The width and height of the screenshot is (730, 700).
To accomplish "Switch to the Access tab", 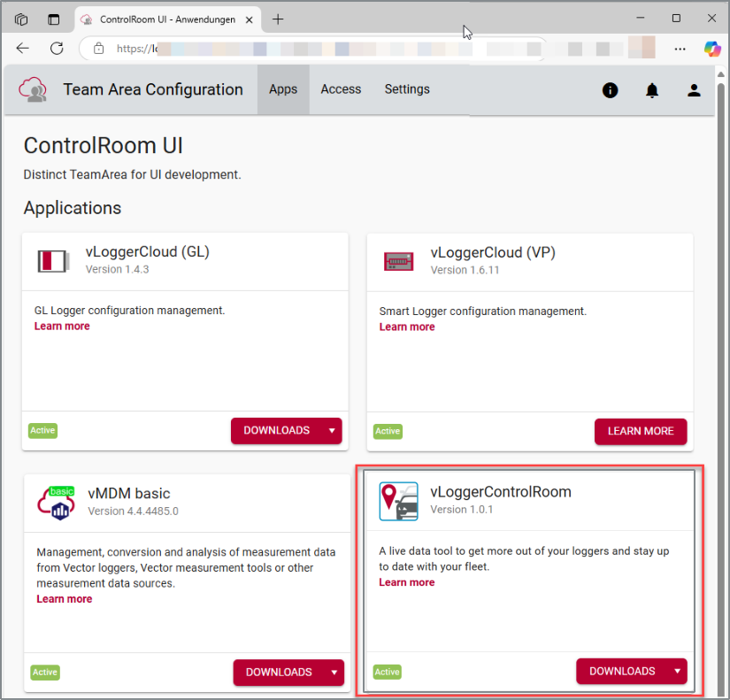I will click(x=341, y=89).
